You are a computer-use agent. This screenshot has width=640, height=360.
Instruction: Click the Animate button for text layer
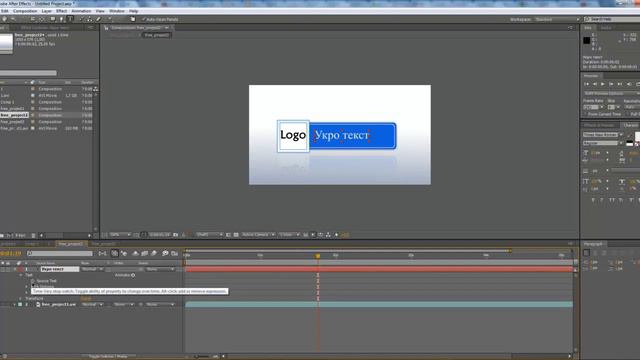[x=125, y=275]
